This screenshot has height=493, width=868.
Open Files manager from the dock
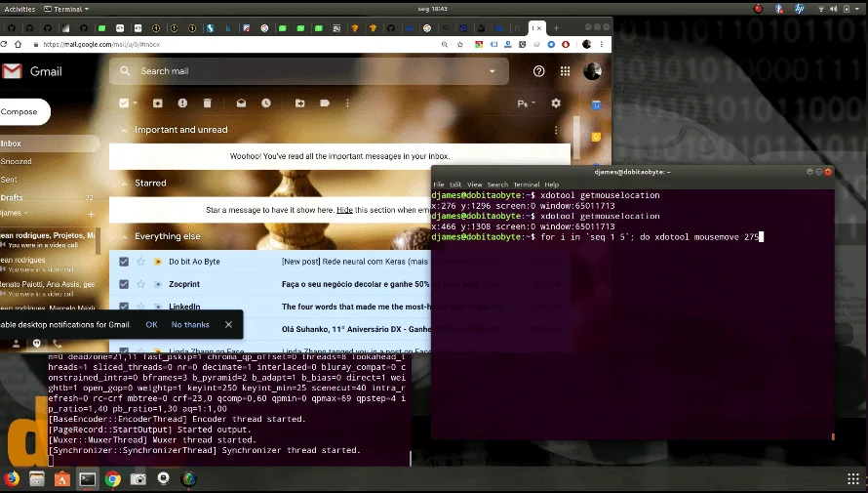point(36,478)
